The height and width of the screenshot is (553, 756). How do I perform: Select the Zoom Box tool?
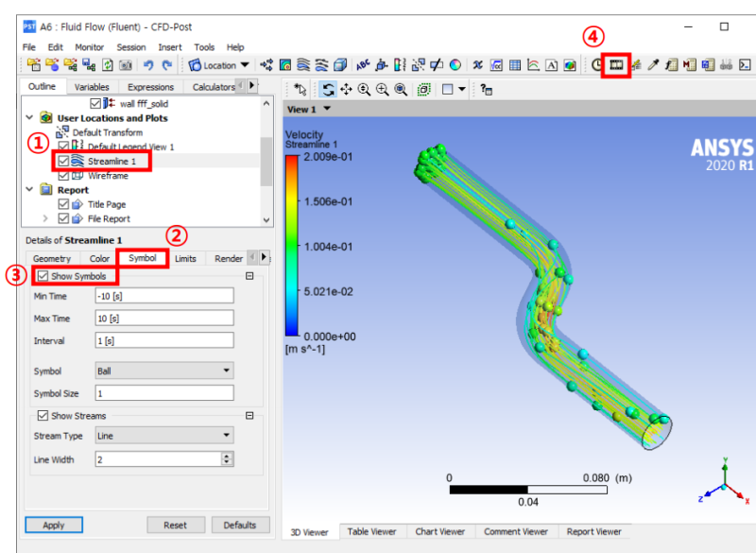point(383,89)
